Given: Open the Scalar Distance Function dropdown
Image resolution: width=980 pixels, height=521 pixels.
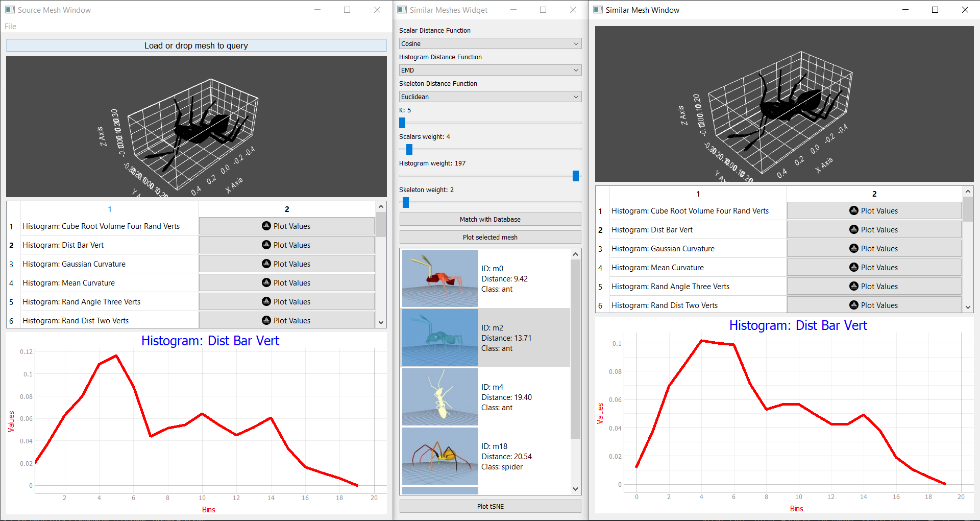Looking at the screenshot, I should pos(489,43).
